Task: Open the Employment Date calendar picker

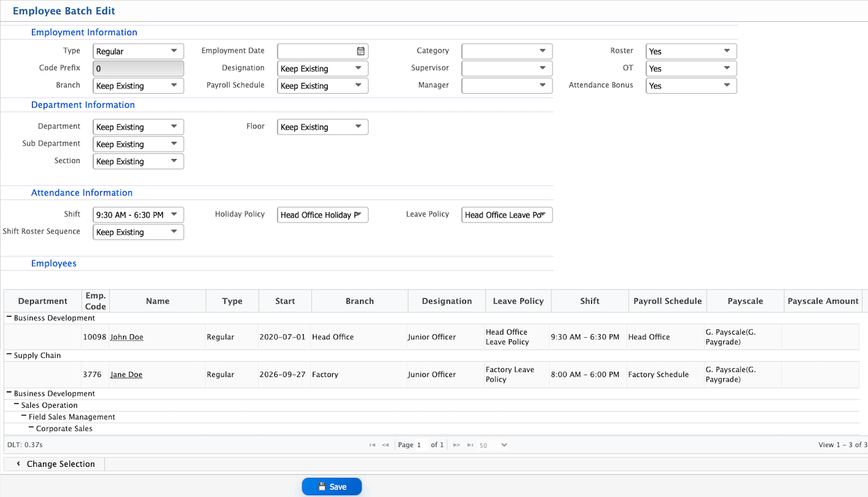Action: pyautogui.click(x=361, y=51)
